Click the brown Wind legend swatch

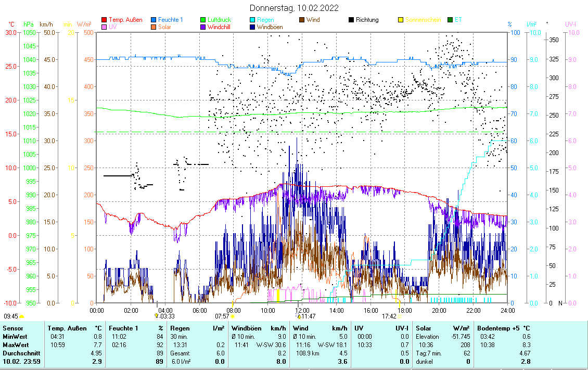click(302, 20)
